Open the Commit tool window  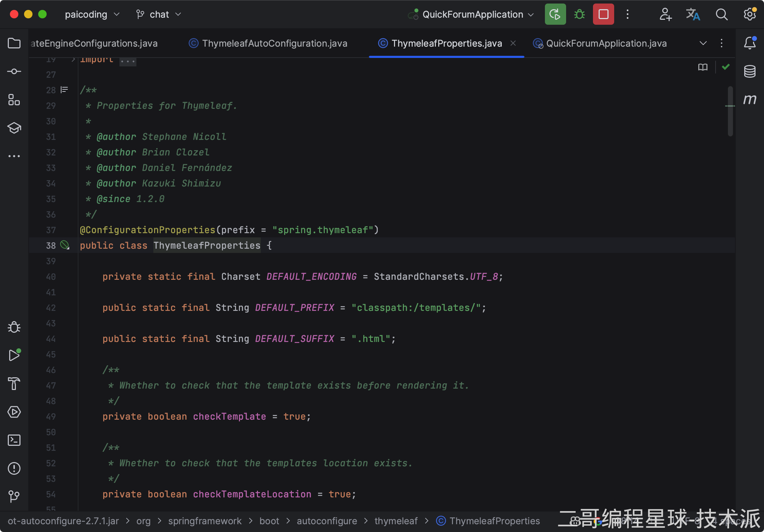click(x=14, y=71)
